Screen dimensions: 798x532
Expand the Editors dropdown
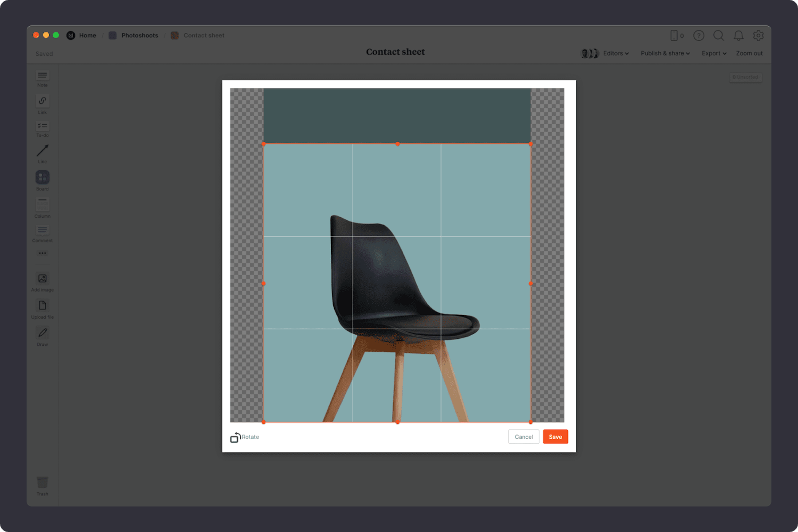click(x=615, y=53)
